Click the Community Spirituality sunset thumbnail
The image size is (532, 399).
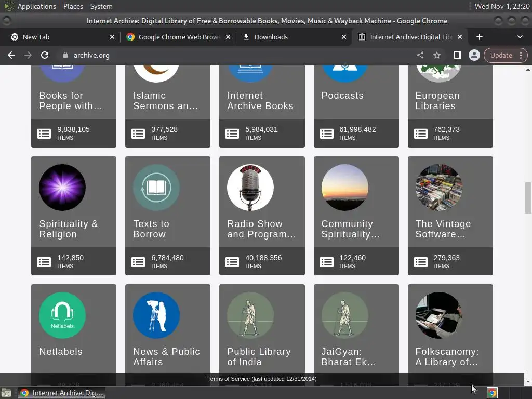pos(345,188)
